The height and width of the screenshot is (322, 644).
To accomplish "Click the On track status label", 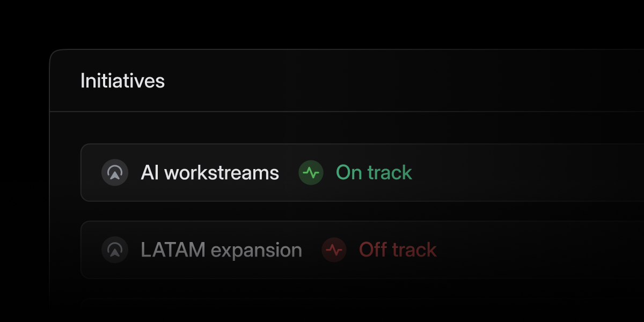I will pos(374,173).
